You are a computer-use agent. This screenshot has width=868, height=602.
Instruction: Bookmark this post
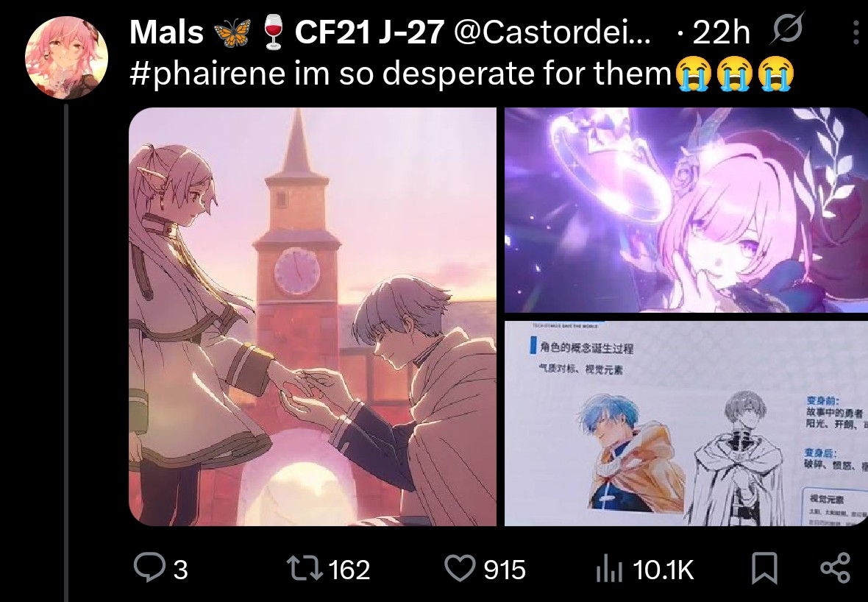pos(764,569)
